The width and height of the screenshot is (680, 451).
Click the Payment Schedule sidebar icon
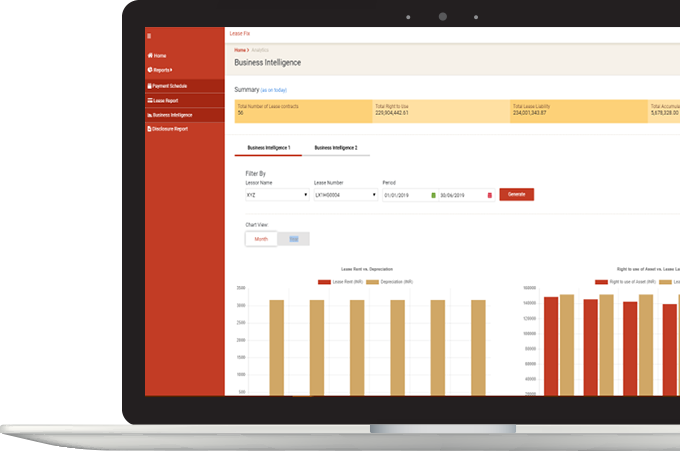[x=149, y=85]
